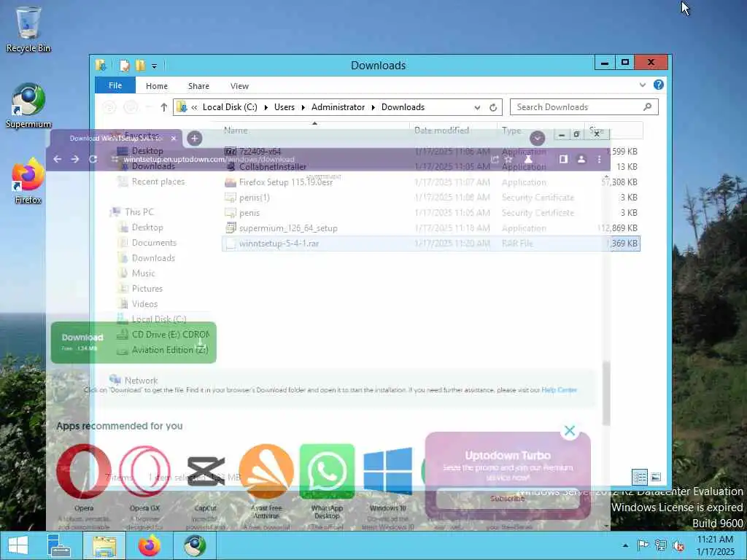Click Local Disk (C:) in breadcrumb
The image size is (747, 560).
(x=230, y=107)
